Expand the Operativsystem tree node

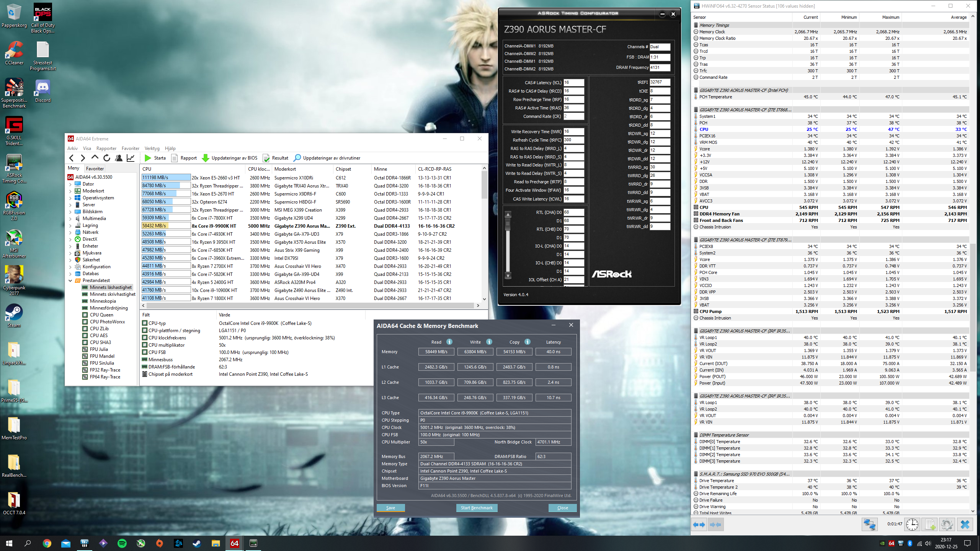click(70, 198)
